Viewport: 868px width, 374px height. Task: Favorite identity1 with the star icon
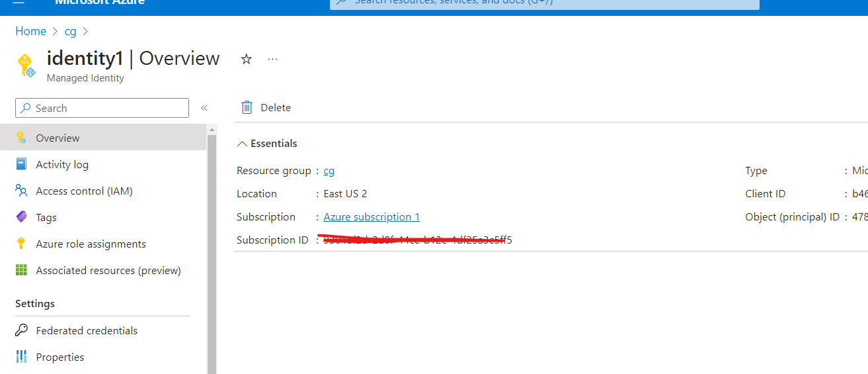pos(246,59)
